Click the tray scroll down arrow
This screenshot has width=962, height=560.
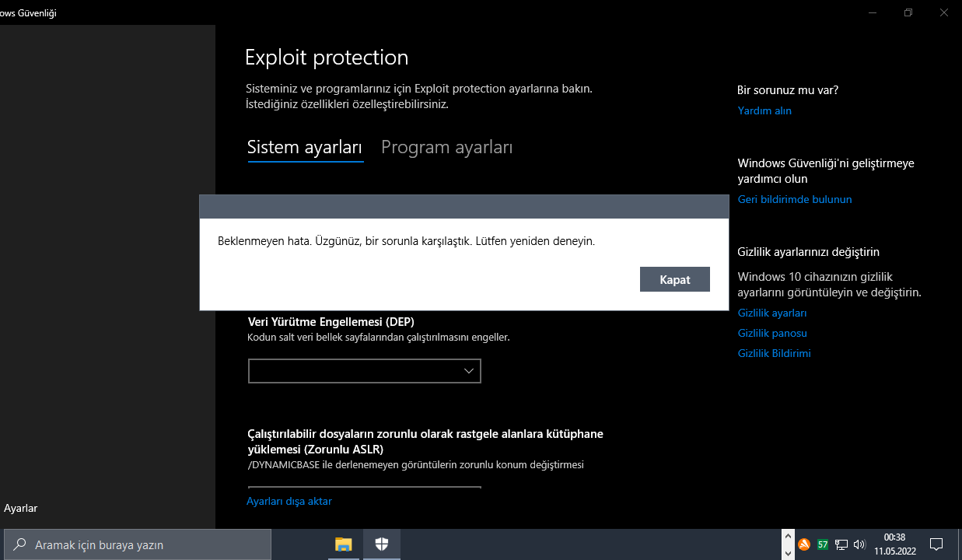[x=786, y=552]
